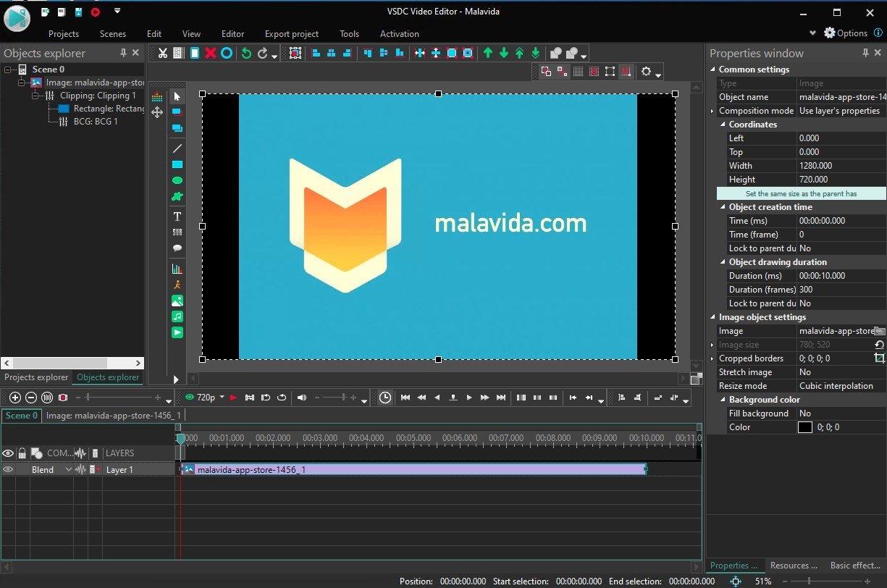The height and width of the screenshot is (588, 887).
Task: Open the Export project menu
Action: (292, 34)
